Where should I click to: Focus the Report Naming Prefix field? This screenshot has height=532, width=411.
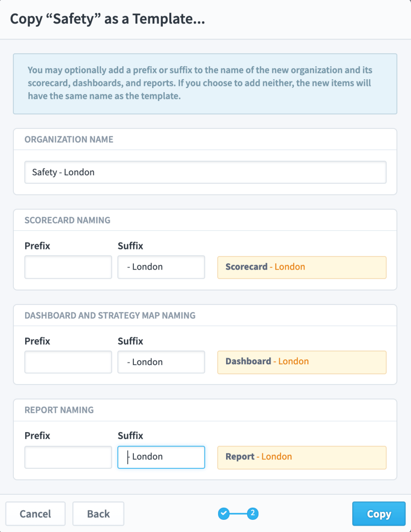68,457
